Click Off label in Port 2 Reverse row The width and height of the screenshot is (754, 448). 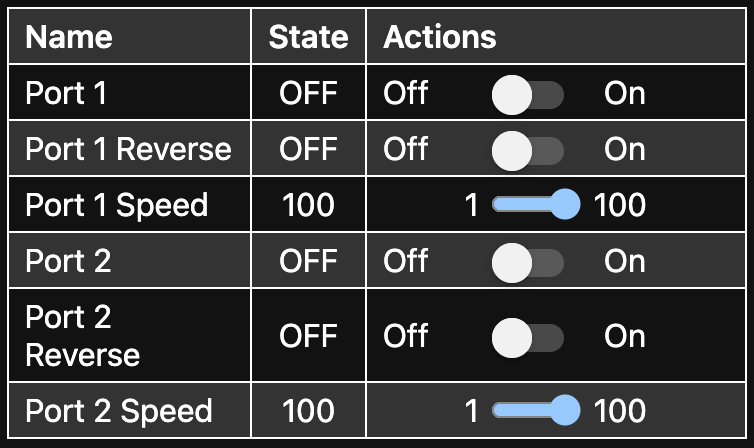[x=406, y=336]
